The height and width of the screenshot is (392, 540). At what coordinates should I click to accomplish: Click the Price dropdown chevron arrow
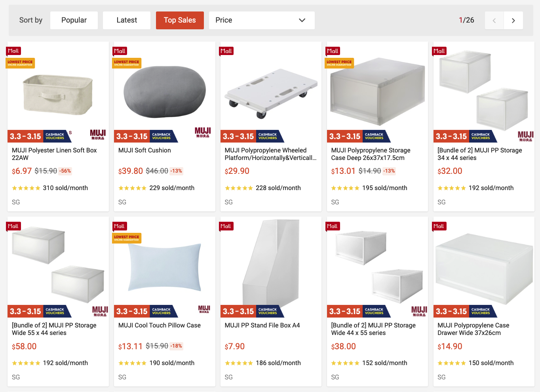(302, 20)
